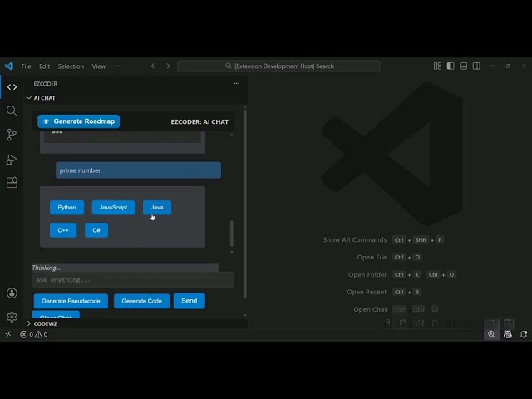This screenshot has width=532, height=399.
Task: Toggle the Secondary Side Bar
Action: coord(476,66)
